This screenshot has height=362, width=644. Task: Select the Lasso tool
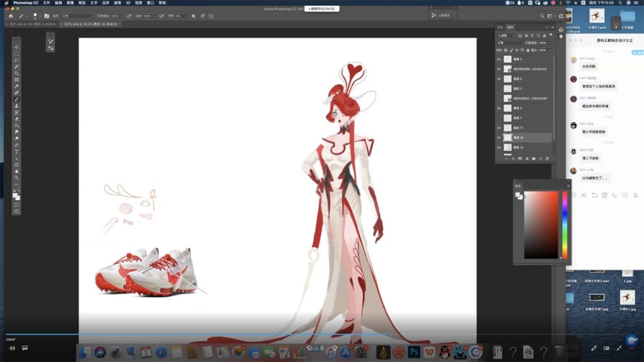click(x=17, y=60)
